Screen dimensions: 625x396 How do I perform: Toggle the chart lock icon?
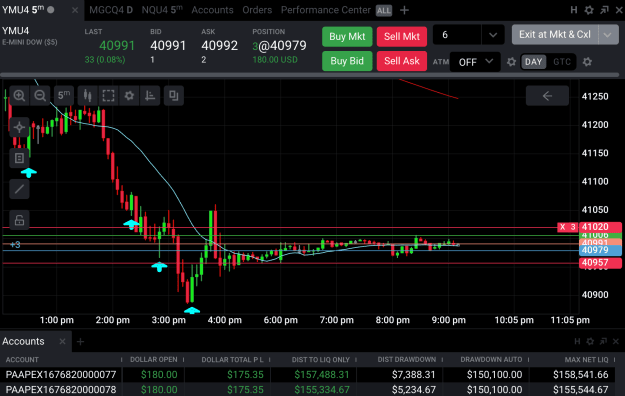click(19, 220)
